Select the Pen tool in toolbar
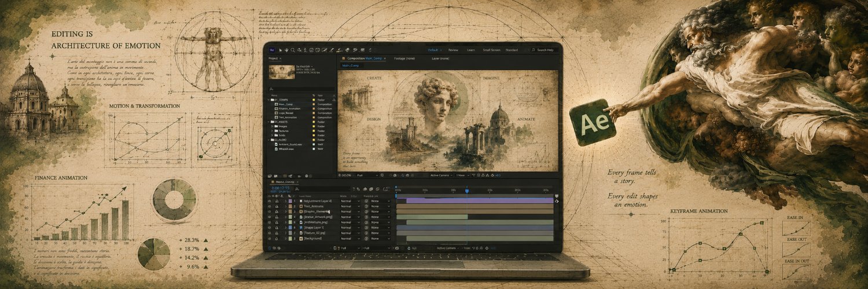This screenshot has width=868, height=289. click(x=332, y=50)
